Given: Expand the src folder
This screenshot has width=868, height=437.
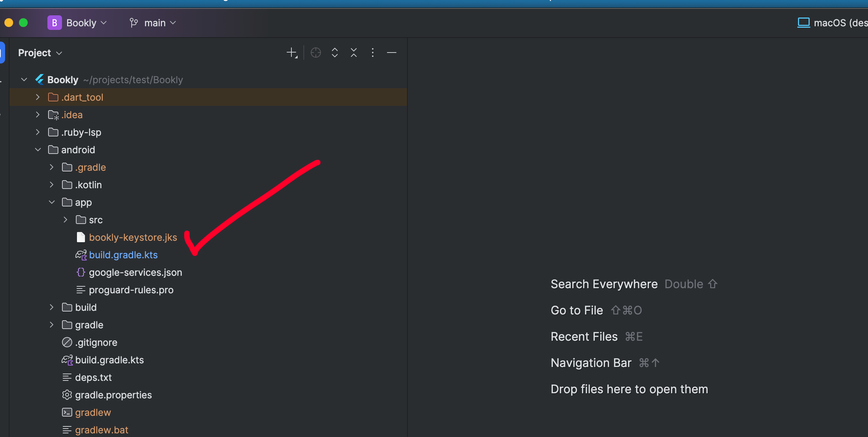Looking at the screenshot, I should pyautogui.click(x=65, y=220).
